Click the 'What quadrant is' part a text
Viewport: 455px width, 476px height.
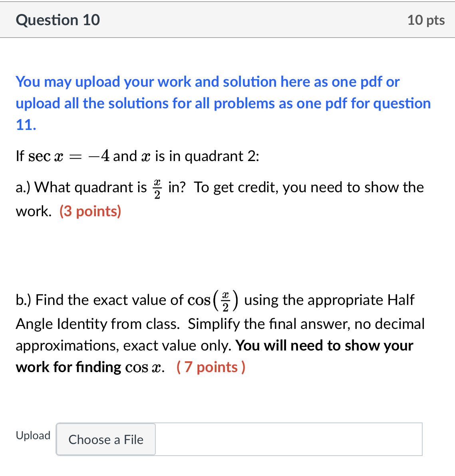pyautogui.click(x=91, y=187)
